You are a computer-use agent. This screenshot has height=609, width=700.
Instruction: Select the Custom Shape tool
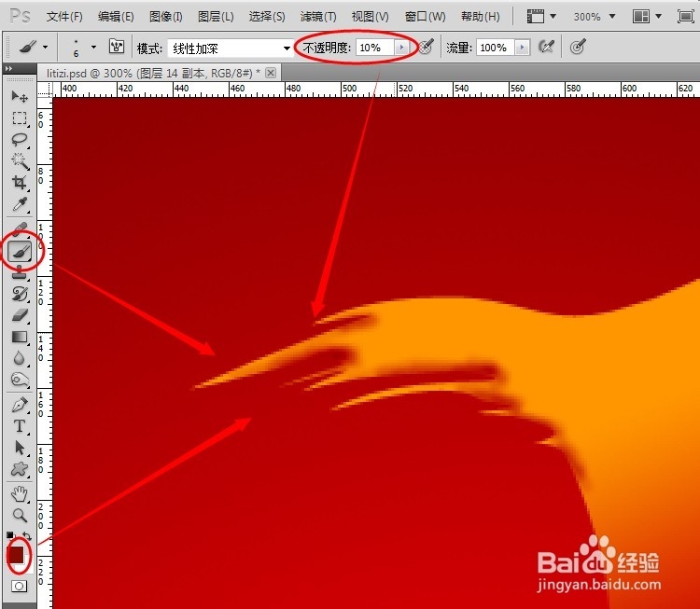[20, 469]
